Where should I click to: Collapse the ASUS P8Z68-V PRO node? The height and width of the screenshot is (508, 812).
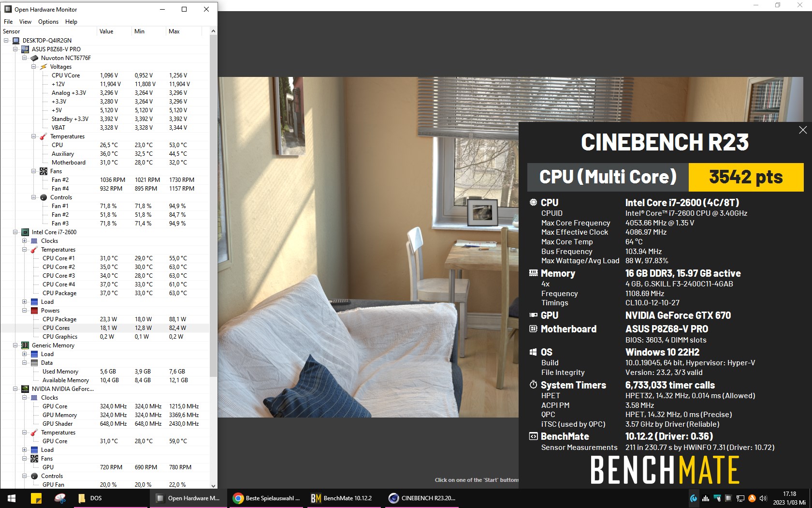click(15, 49)
